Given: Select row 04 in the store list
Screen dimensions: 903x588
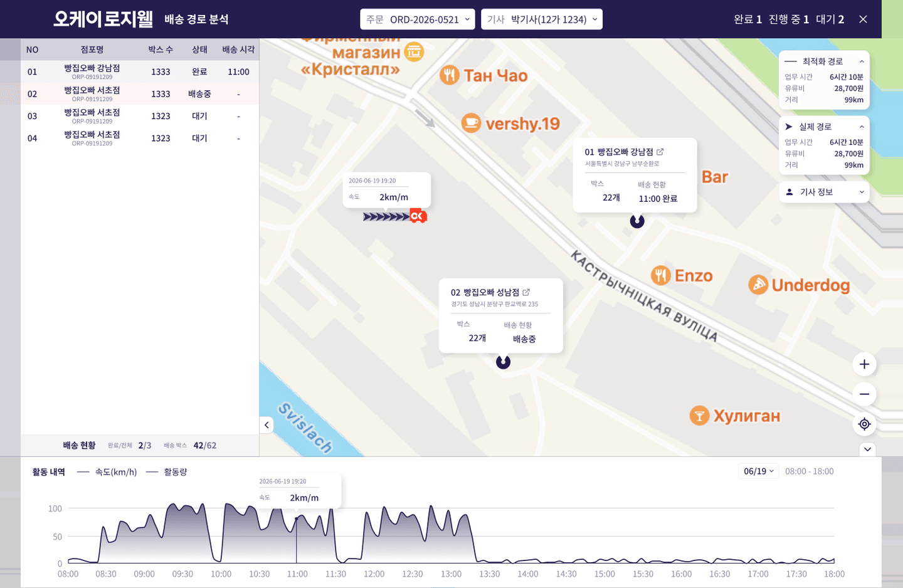Looking at the screenshot, I should click(x=140, y=138).
